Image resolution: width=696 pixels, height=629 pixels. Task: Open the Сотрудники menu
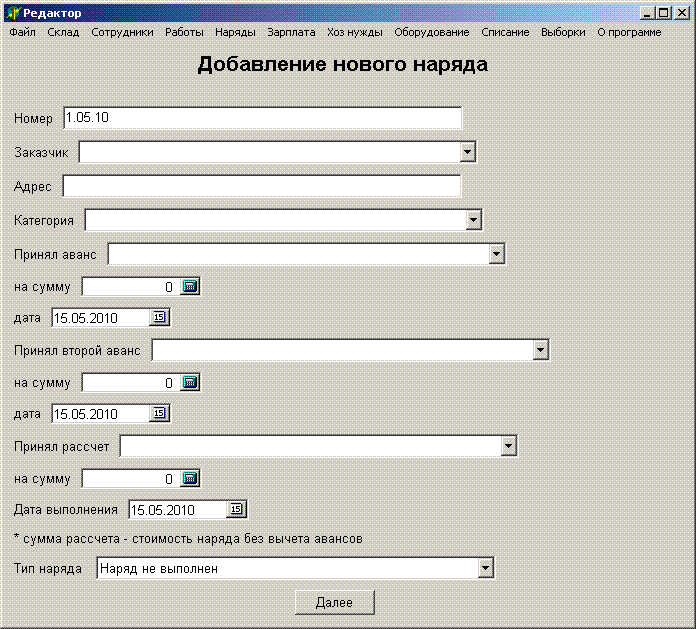122,32
